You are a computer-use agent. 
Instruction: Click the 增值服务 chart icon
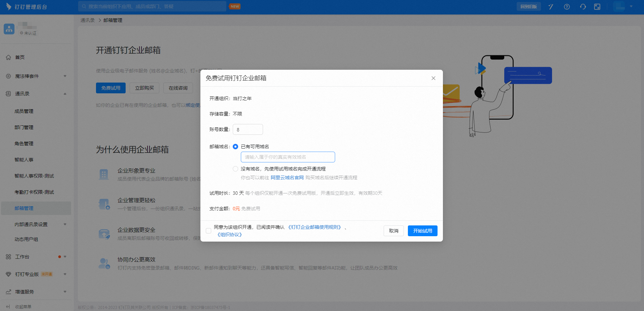[8, 292]
